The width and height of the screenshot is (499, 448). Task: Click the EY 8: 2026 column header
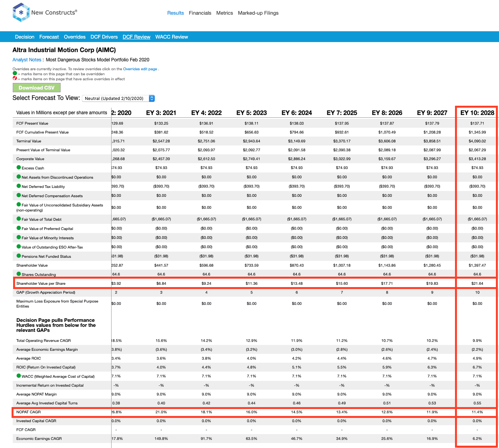coord(387,113)
